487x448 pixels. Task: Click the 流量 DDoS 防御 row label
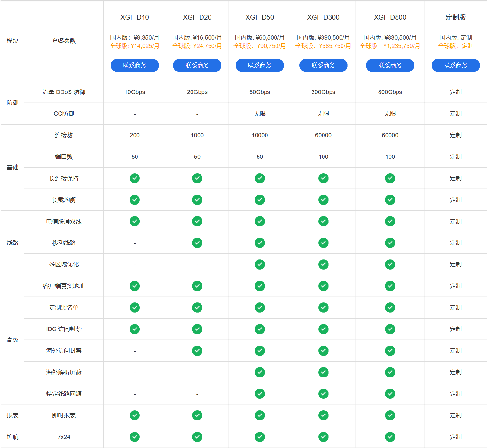coord(64,92)
